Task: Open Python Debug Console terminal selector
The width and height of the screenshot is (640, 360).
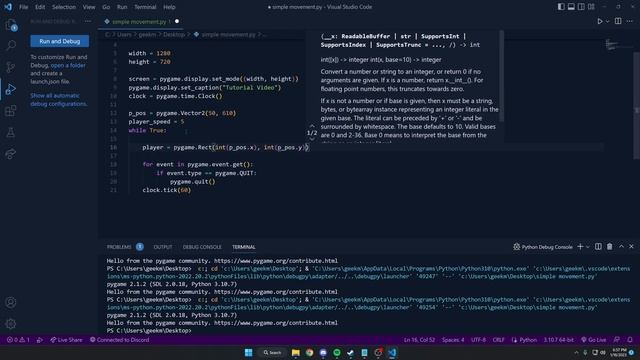Action: pos(543,247)
